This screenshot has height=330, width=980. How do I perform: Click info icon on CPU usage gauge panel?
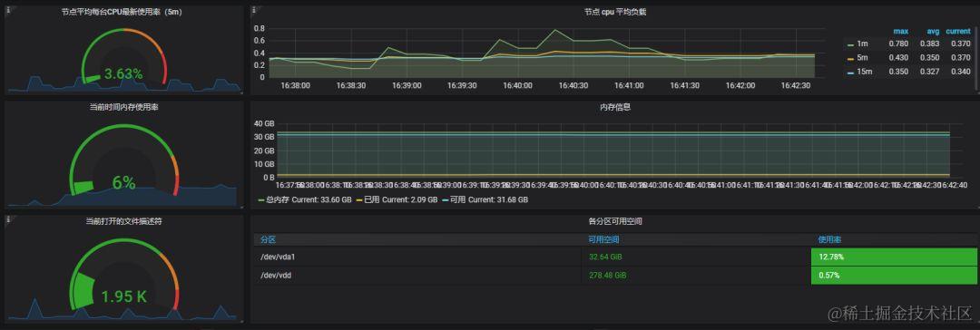point(8,10)
